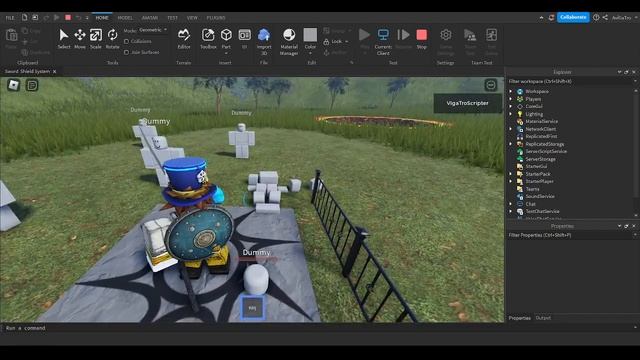Click the VigaTroScripter player label
Image resolution: width=640 pixels, height=360 pixels.
tap(467, 103)
